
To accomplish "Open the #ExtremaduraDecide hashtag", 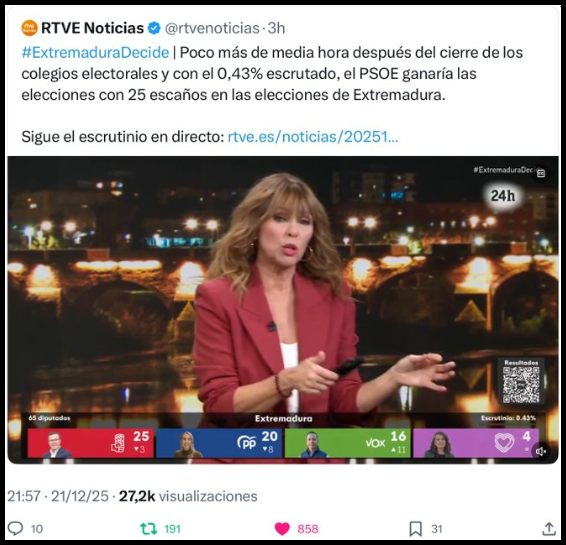I will point(95,53).
